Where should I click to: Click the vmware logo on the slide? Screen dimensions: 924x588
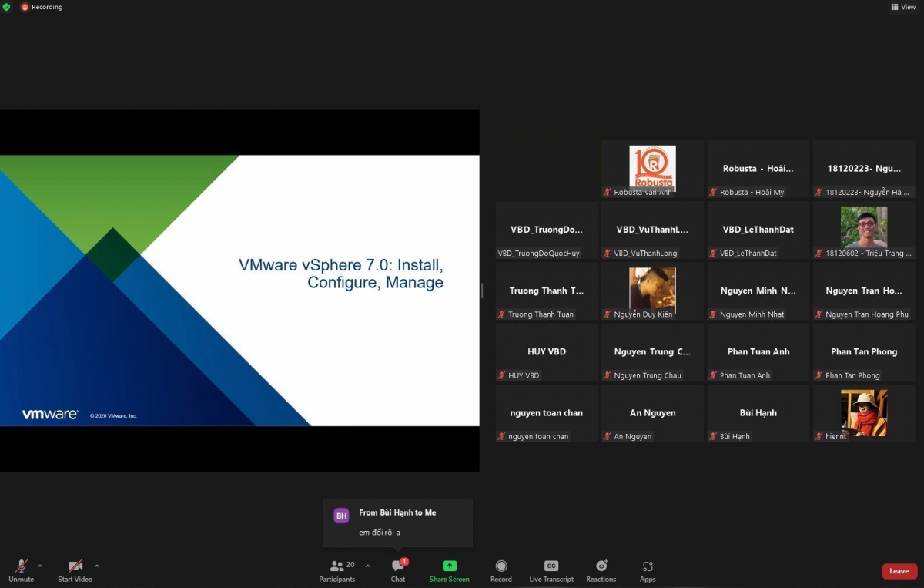(50, 414)
